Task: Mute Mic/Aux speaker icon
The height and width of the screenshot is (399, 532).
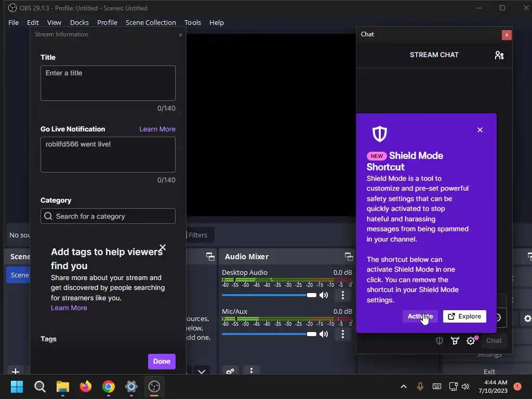Action: click(x=324, y=334)
